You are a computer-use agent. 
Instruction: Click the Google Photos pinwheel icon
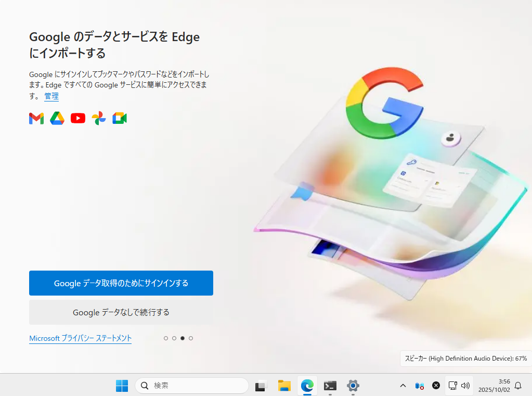pyautogui.click(x=99, y=119)
